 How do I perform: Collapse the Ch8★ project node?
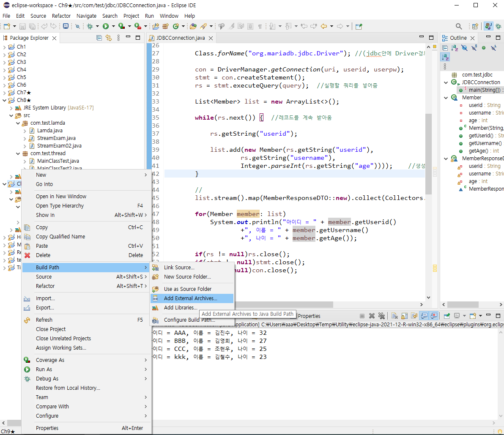point(4,100)
